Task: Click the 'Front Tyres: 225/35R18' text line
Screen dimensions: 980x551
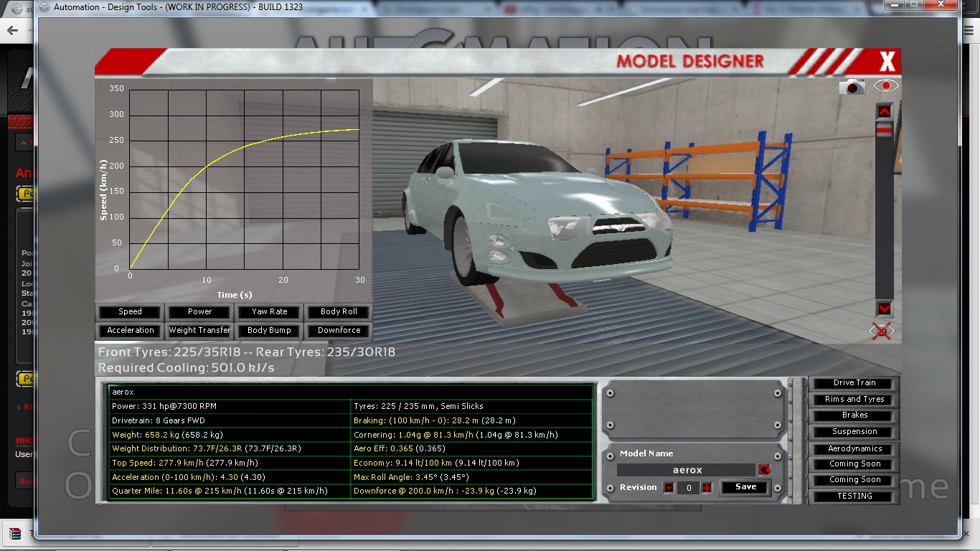Action: click(247, 352)
